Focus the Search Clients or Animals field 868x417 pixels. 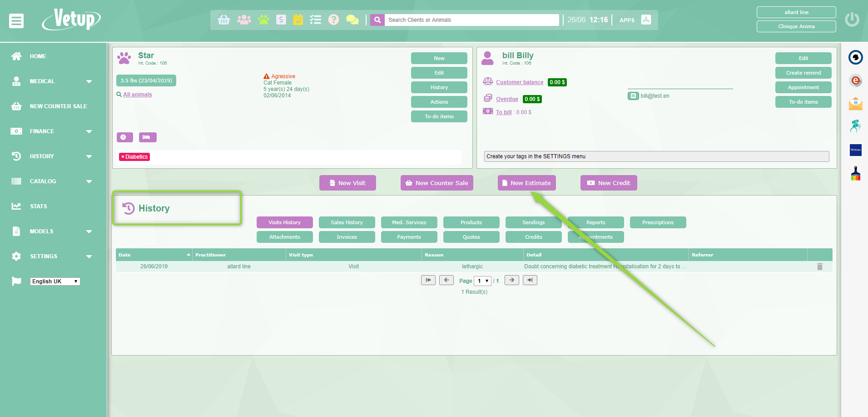(x=472, y=20)
